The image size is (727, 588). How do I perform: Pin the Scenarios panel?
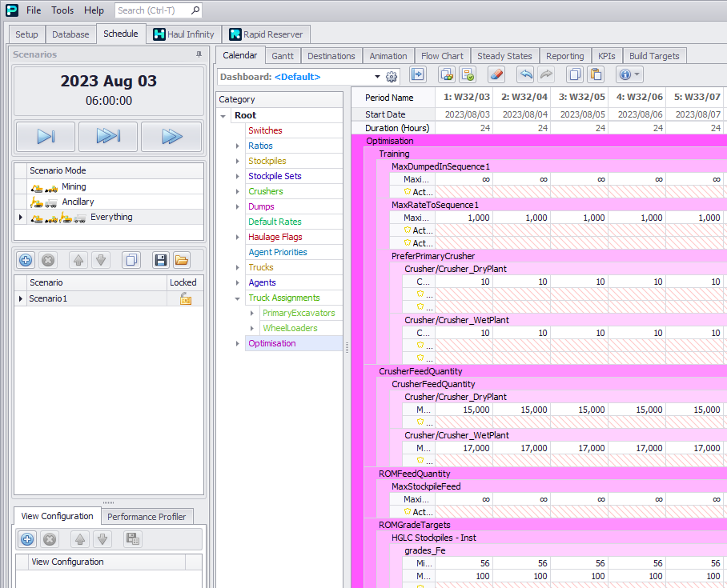tap(199, 54)
